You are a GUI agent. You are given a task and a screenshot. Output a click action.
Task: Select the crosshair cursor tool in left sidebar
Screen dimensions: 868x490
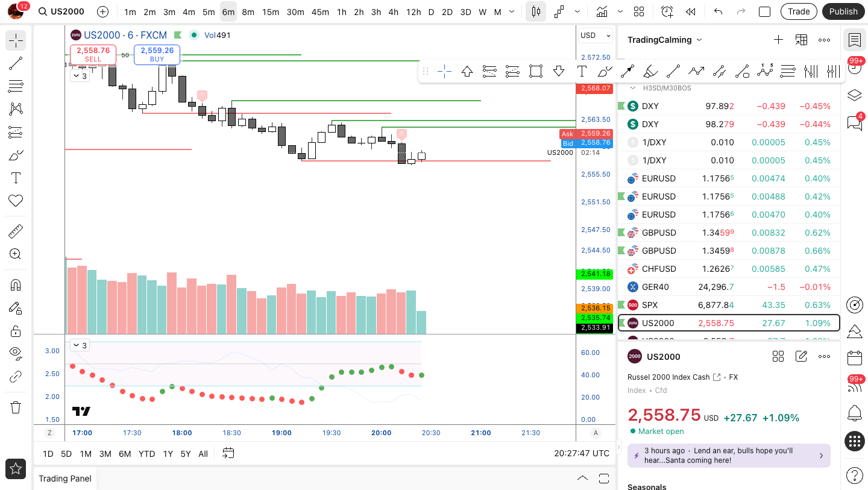(x=16, y=40)
